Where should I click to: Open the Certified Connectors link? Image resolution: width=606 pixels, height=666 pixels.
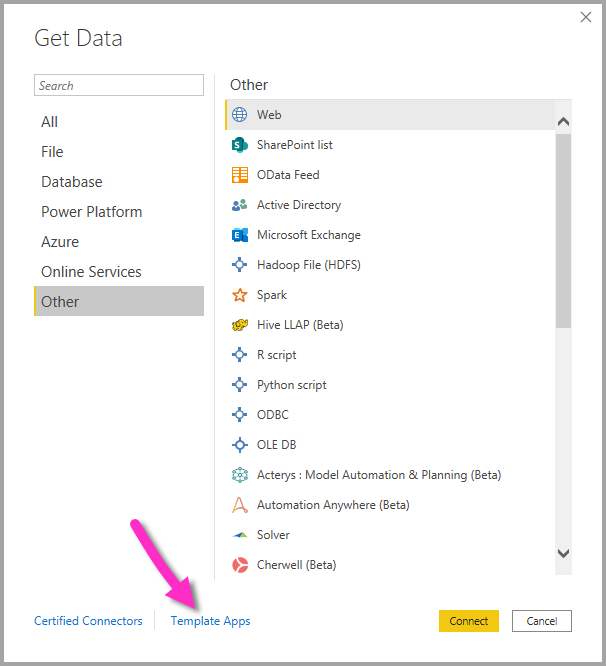88,621
